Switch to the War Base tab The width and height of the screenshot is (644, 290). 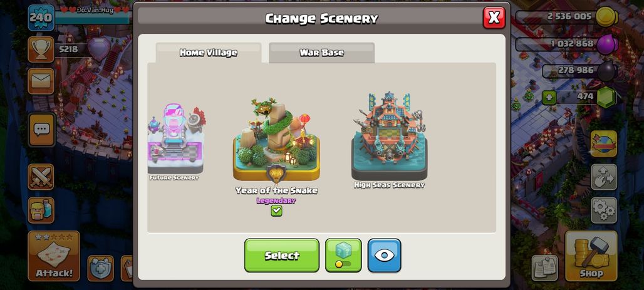point(321,53)
